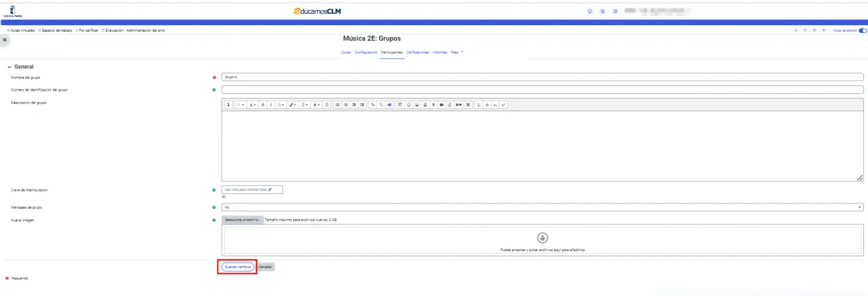Click the Nombre del grupo text field
The image size is (868, 296).
[542, 77]
